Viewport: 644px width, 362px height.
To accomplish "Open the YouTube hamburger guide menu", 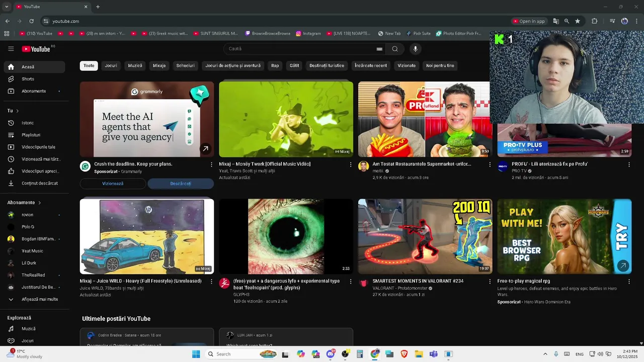I will point(11,49).
